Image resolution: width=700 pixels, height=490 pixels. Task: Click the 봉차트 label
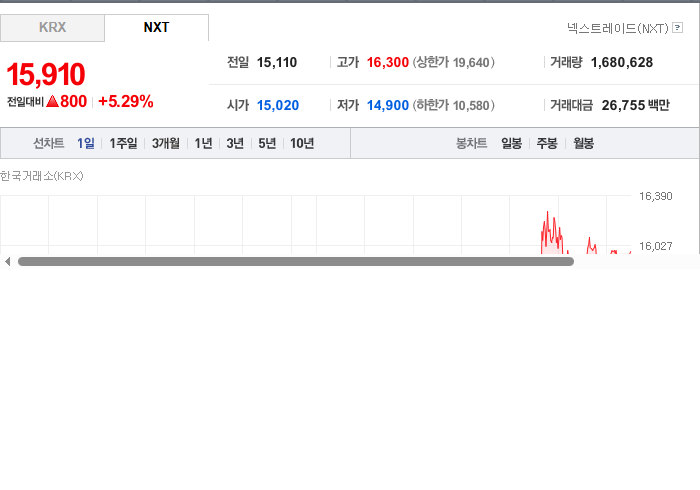pyautogui.click(x=471, y=143)
